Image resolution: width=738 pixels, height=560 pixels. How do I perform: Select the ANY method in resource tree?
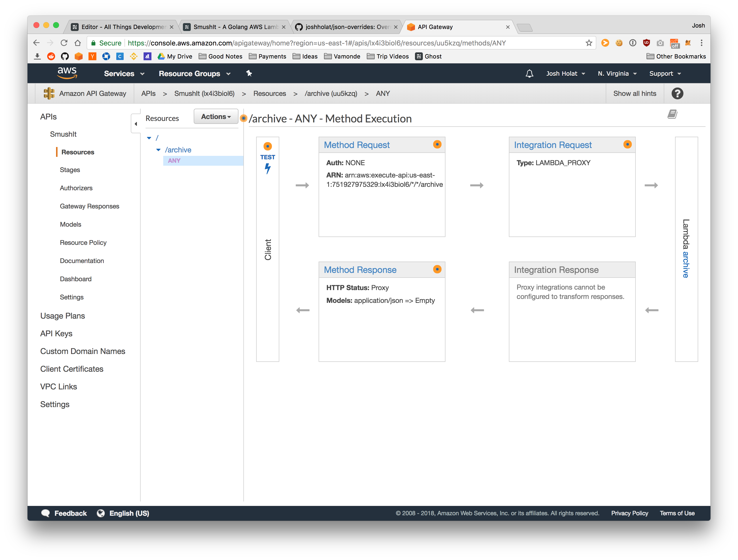point(174,161)
